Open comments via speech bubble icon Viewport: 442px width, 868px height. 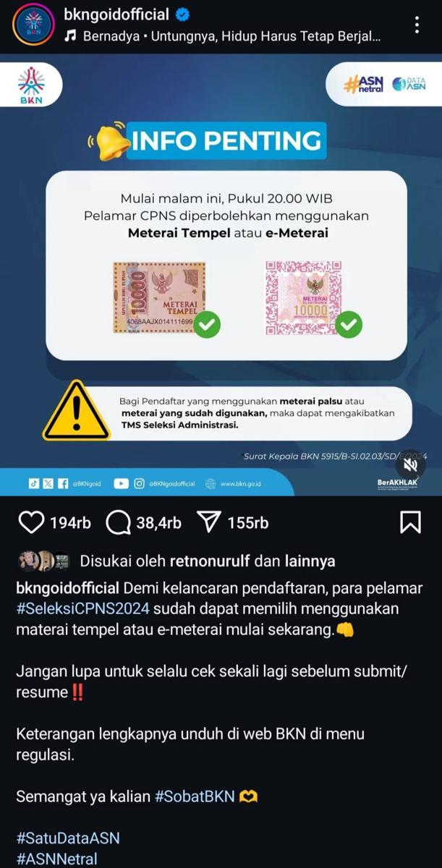[x=119, y=522]
